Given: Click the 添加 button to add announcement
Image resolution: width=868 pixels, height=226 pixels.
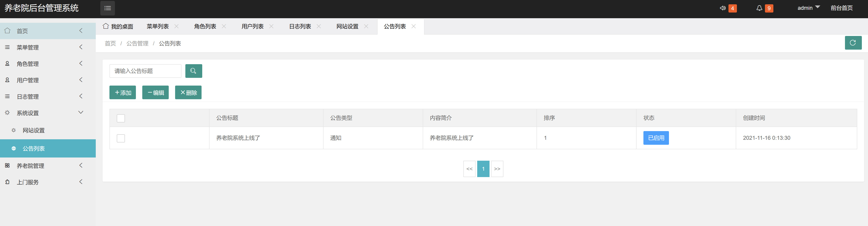Looking at the screenshot, I should [122, 92].
